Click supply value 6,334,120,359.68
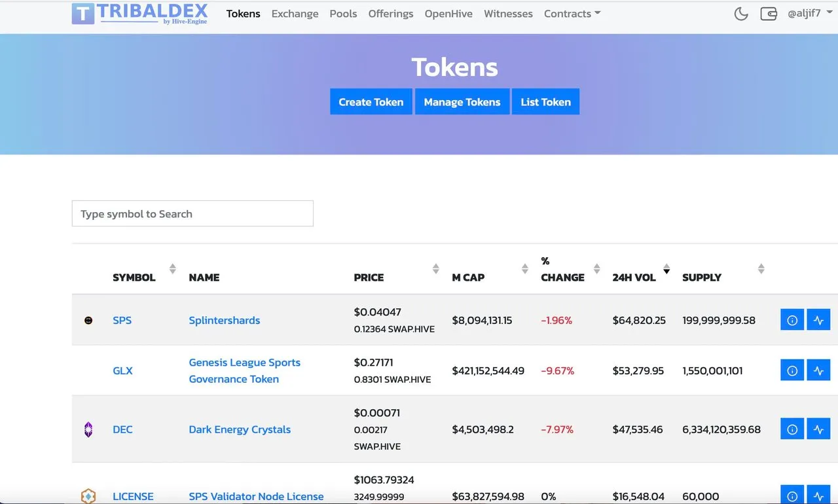Image resolution: width=838 pixels, height=504 pixels. coord(721,429)
